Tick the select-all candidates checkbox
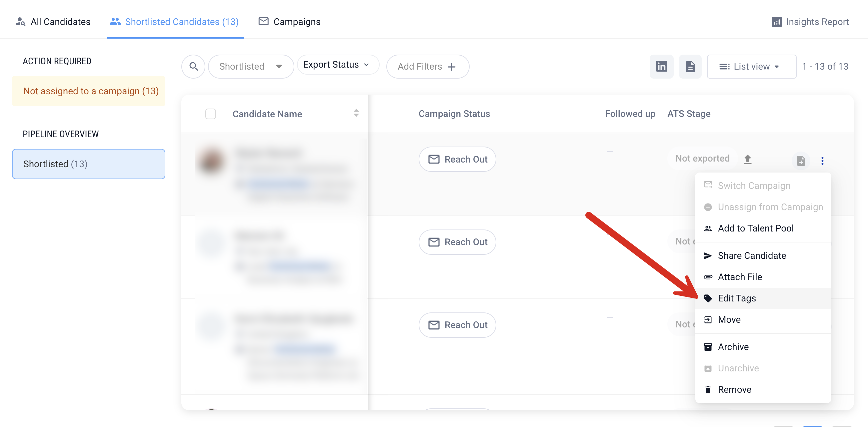 [x=211, y=114]
